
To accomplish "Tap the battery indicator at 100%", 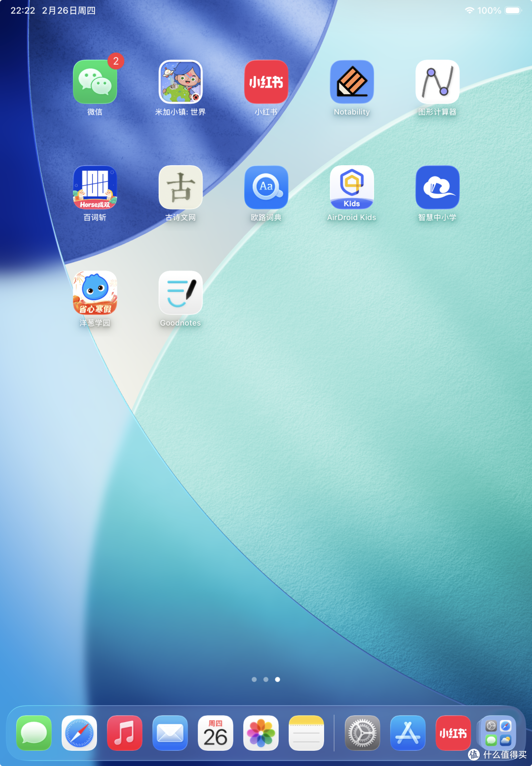I will tap(513, 10).
